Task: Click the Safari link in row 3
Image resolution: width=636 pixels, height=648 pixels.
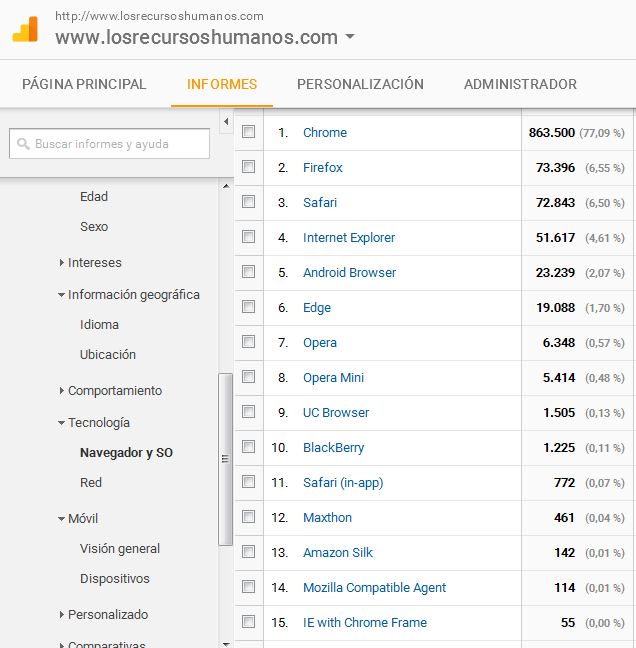Action: pyautogui.click(x=320, y=202)
